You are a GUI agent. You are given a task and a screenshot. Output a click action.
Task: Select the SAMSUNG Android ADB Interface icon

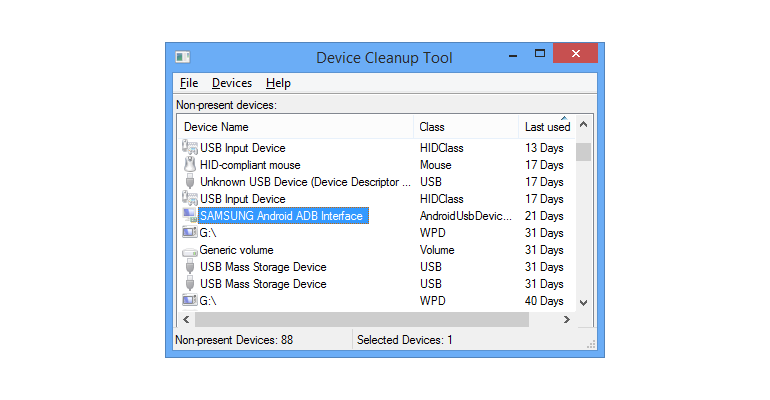[x=190, y=215]
